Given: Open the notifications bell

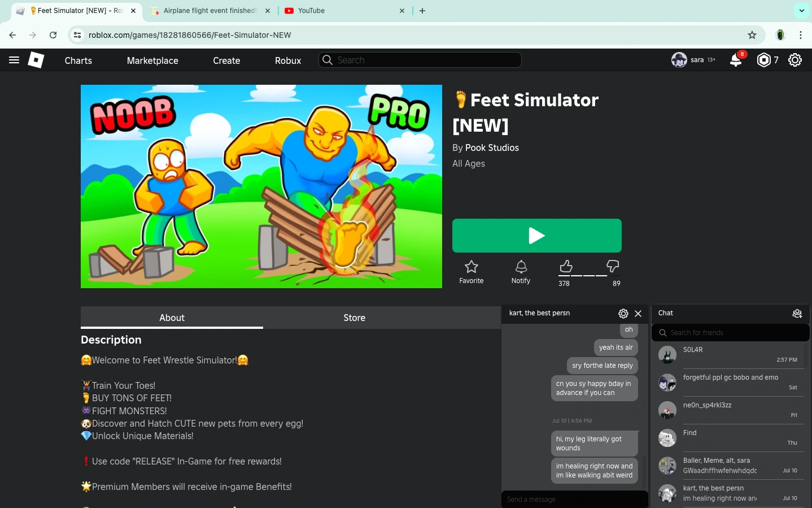Looking at the screenshot, I should coord(735,60).
